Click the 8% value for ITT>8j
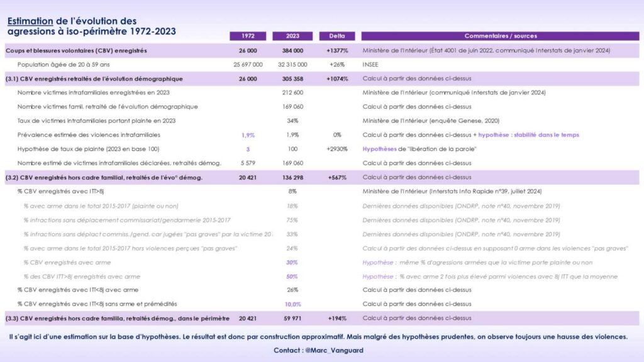 click(292, 191)
